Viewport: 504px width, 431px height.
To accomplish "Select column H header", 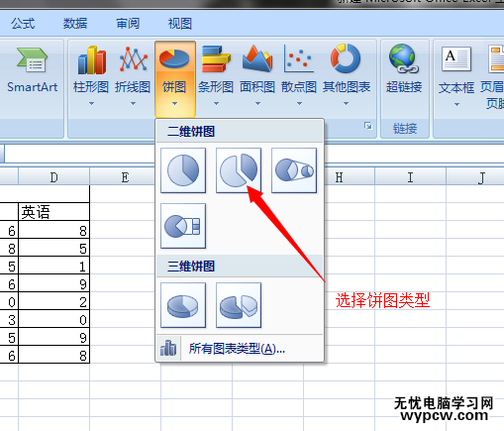I will [x=339, y=177].
